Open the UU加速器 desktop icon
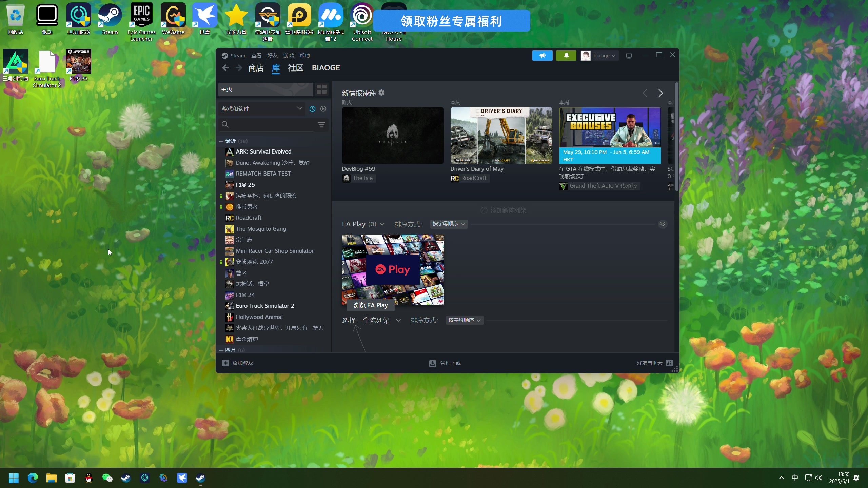The image size is (868, 488). [x=78, y=20]
